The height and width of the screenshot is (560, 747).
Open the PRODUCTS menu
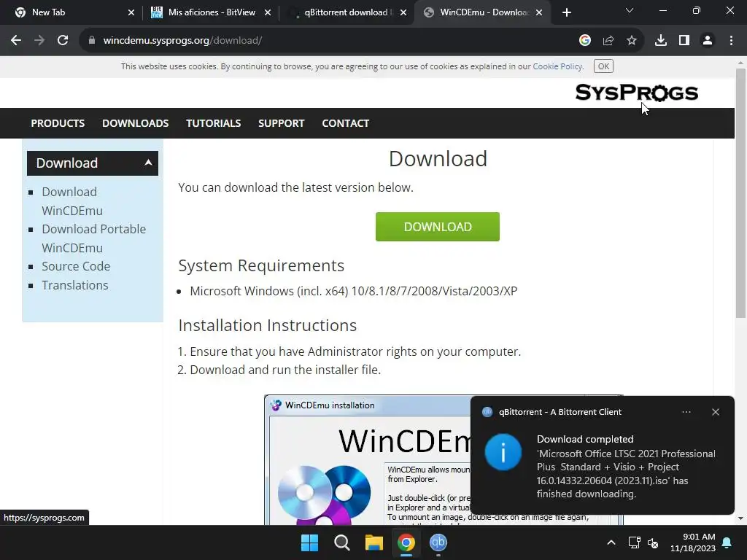(x=58, y=123)
